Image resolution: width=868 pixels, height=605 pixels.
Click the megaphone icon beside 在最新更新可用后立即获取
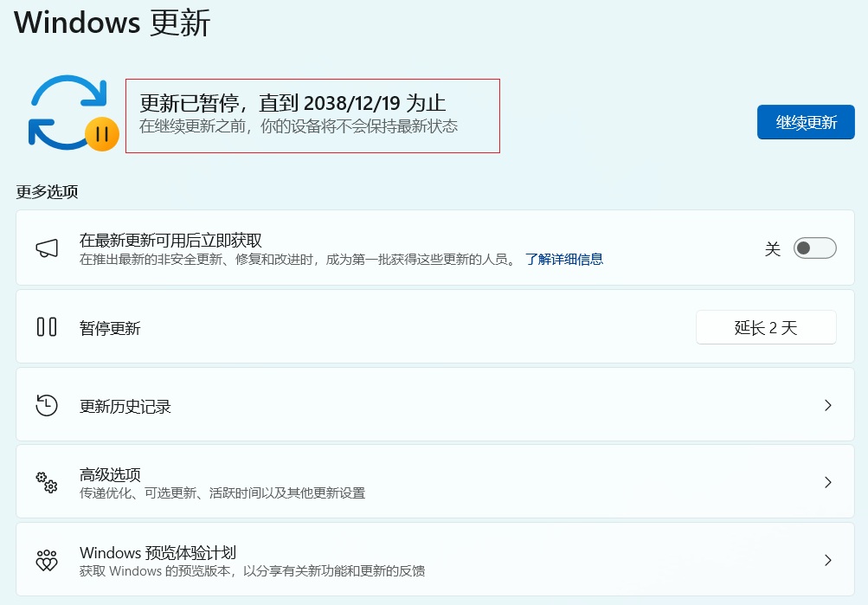point(47,248)
